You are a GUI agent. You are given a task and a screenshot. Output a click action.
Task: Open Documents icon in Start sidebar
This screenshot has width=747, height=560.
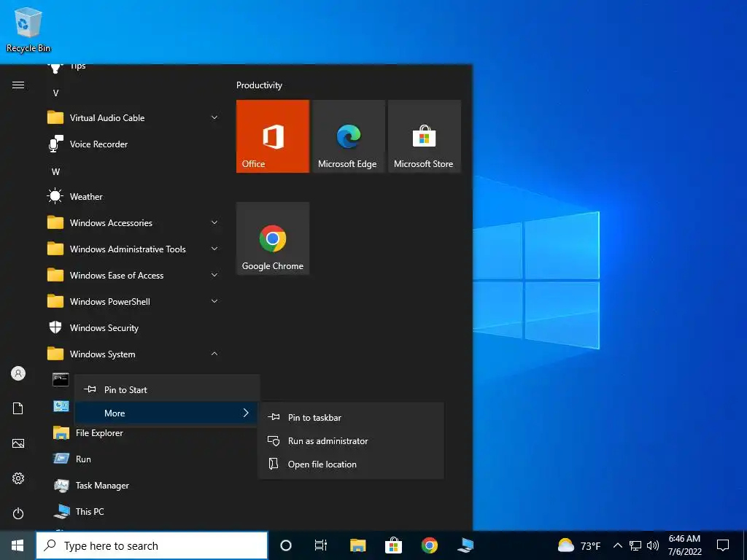tap(18, 408)
